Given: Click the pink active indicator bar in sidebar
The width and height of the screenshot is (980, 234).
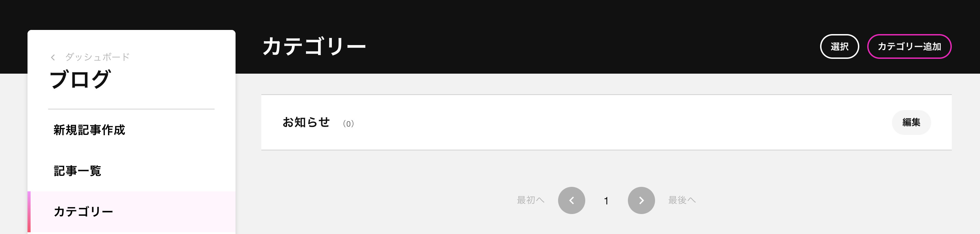Looking at the screenshot, I should tap(29, 212).
